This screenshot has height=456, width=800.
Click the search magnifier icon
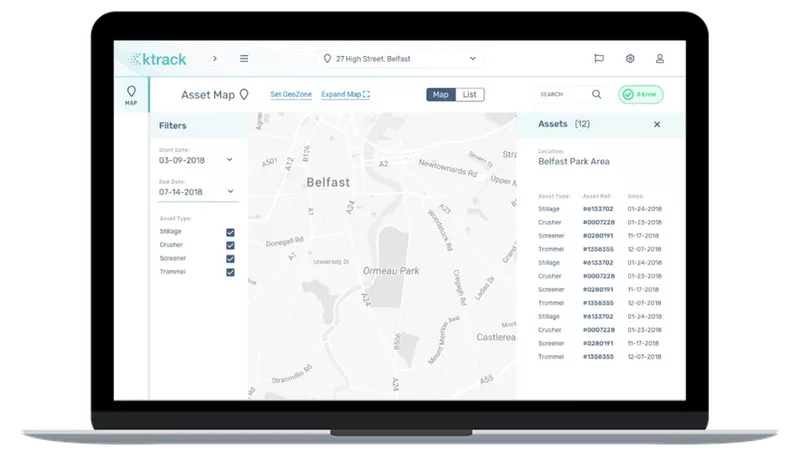pos(597,95)
